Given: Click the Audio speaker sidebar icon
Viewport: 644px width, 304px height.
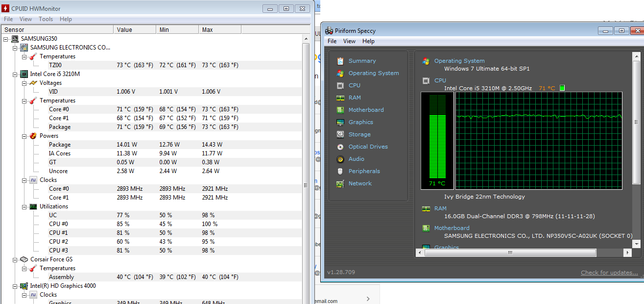Looking at the screenshot, I should pos(340,159).
